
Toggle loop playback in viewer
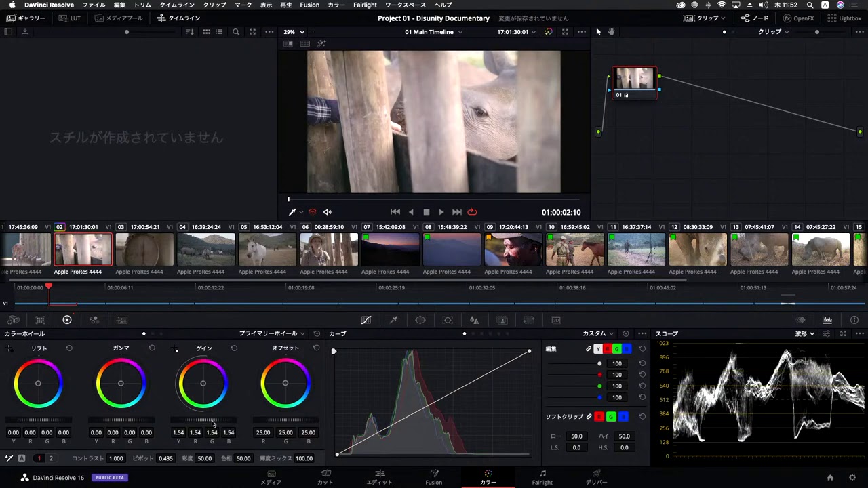(x=472, y=212)
